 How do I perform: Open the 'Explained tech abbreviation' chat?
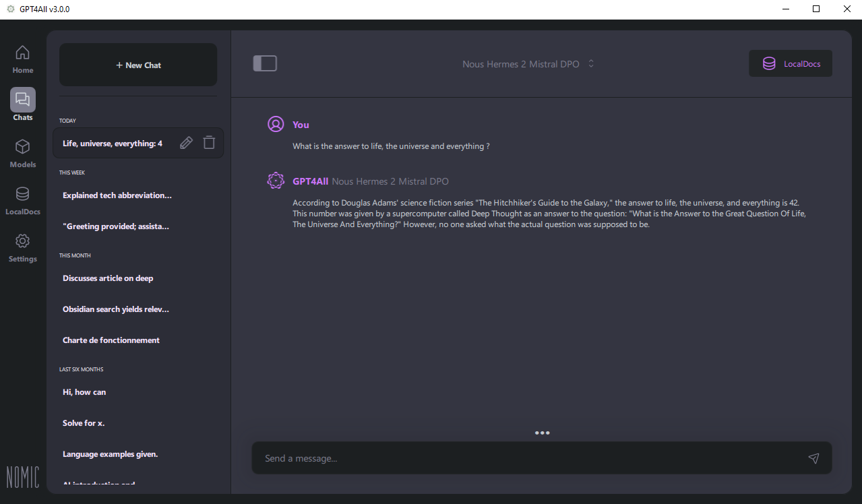(117, 195)
